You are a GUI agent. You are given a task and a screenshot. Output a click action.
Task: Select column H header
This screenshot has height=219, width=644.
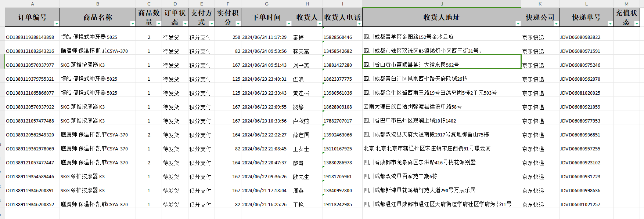coord(307,4)
